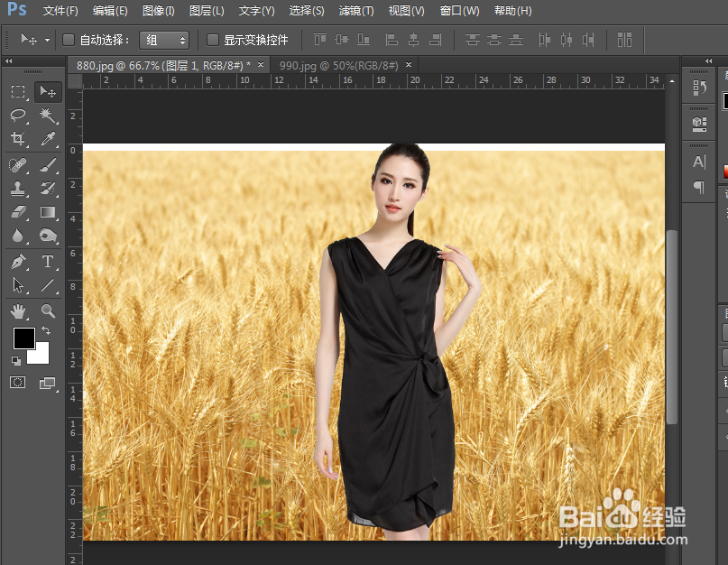
Task: Pick the Crop tool
Action: click(18, 140)
